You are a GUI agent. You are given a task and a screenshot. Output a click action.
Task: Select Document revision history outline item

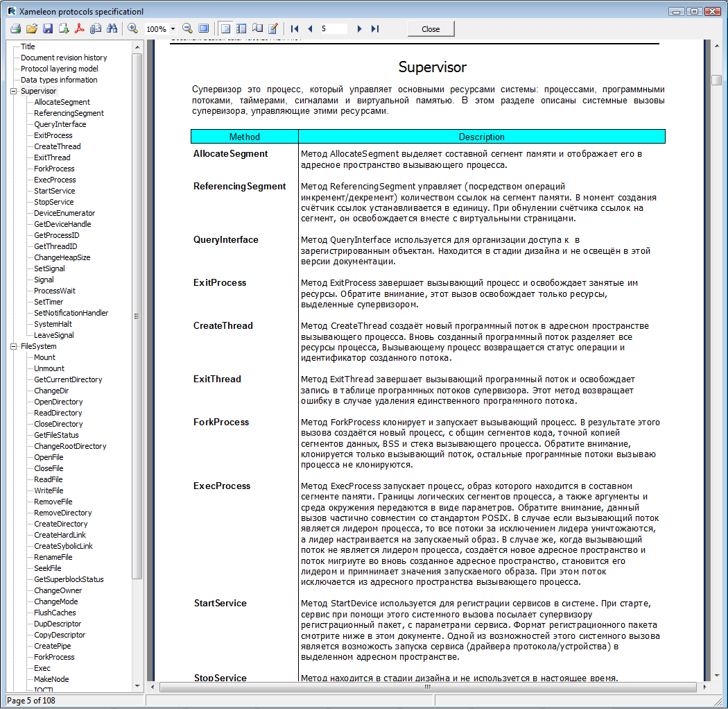[x=64, y=58]
